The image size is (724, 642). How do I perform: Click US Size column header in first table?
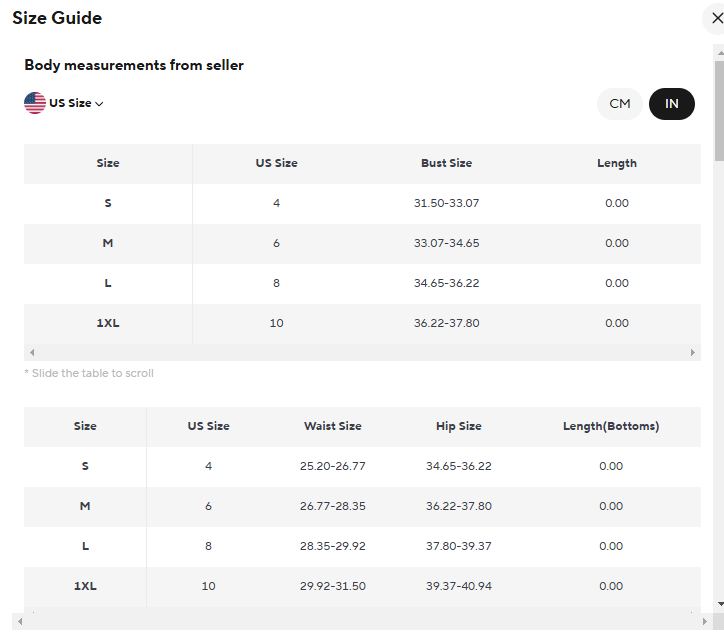click(x=277, y=163)
